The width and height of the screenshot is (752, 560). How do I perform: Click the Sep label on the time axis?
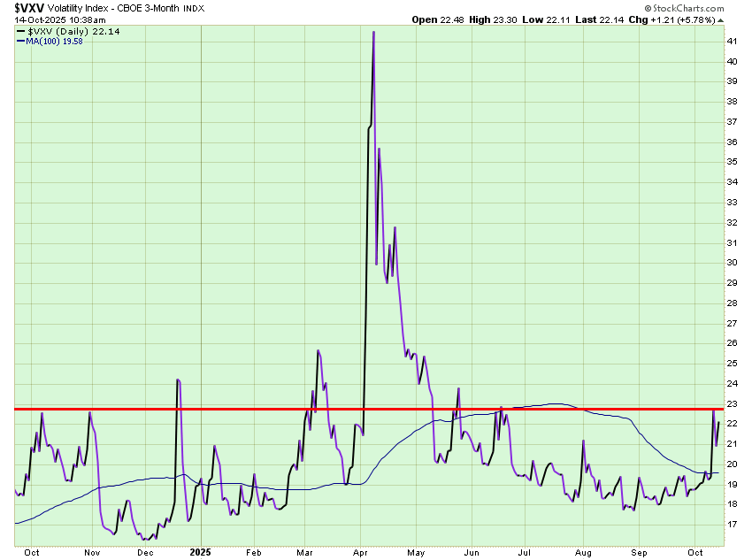[639, 553]
